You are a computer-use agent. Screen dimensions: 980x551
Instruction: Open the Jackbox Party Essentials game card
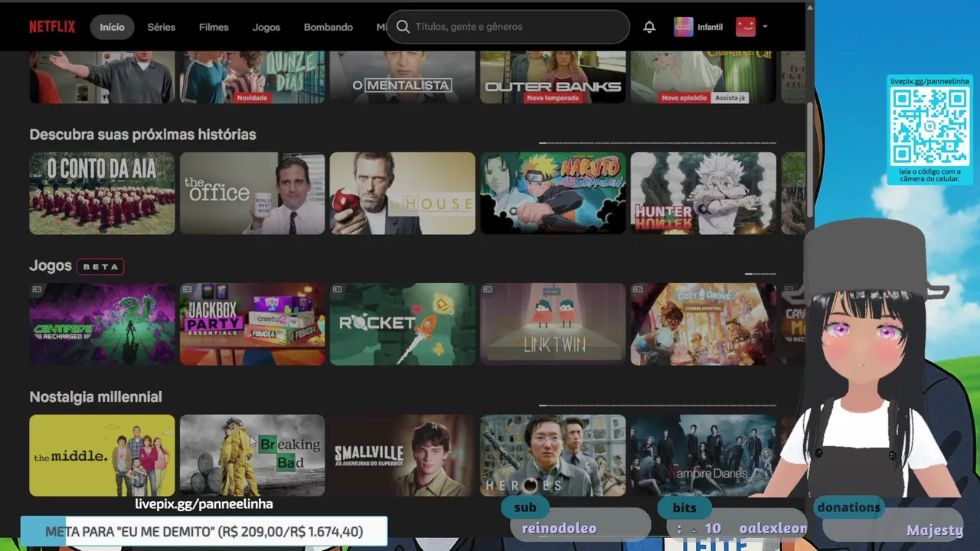(x=253, y=324)
